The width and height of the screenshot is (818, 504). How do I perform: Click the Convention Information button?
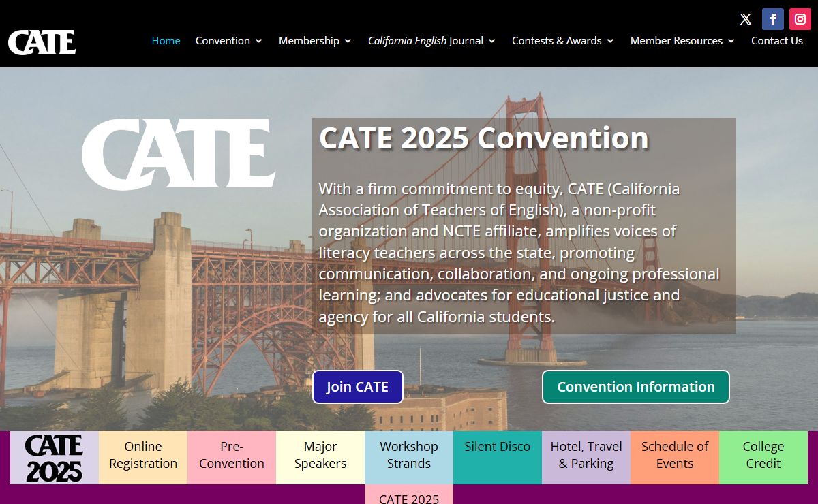point(636,387)
